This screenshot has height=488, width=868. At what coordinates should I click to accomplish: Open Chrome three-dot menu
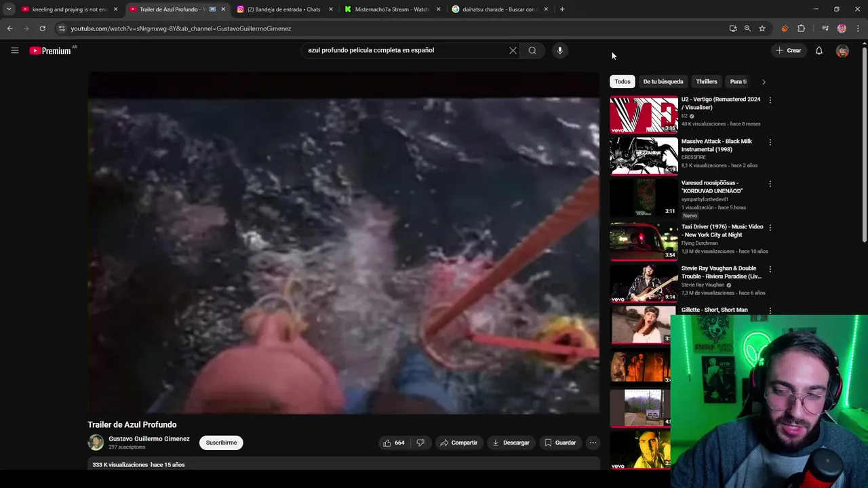click(x=859, y=28)
